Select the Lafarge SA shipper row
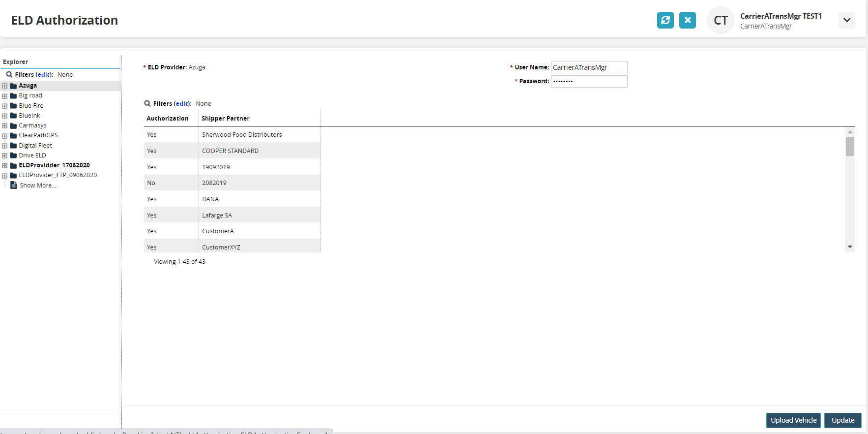This screenshot has width=868, height=434. point(232,215)
